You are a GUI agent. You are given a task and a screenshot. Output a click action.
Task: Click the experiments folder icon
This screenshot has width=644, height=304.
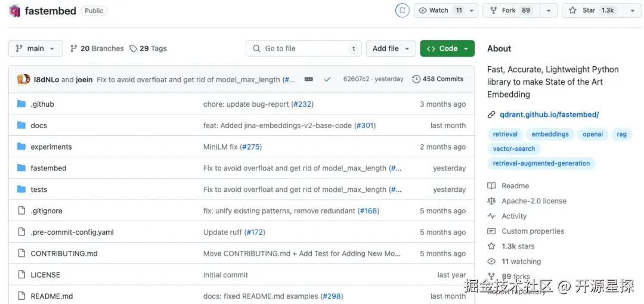(21, 147)
